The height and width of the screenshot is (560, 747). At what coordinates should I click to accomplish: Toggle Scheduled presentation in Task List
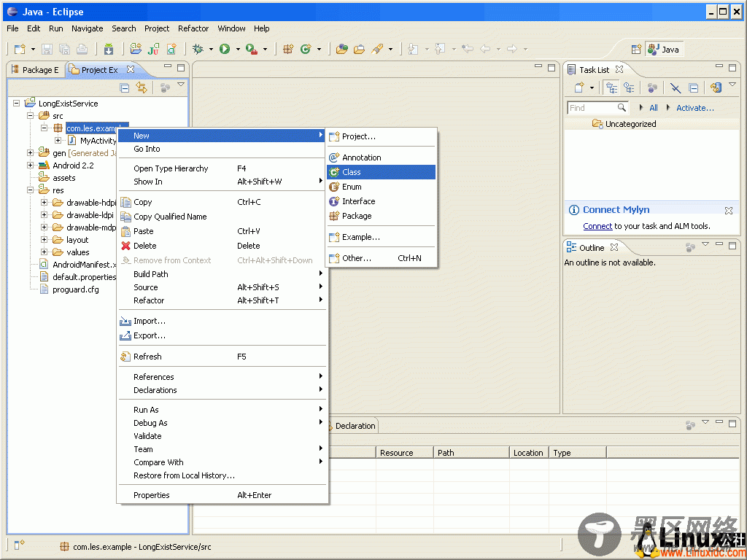tap(630, 87)
